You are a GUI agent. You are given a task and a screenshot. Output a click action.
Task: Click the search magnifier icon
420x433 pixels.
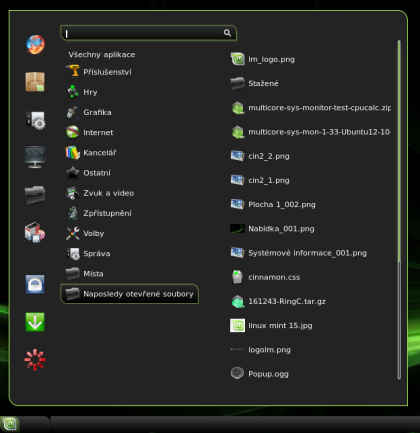point(227,33)
